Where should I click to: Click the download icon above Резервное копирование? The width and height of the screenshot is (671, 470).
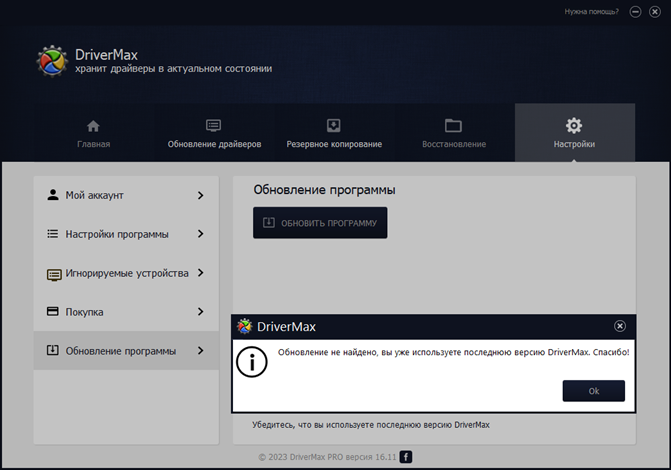tap(334, 125)
